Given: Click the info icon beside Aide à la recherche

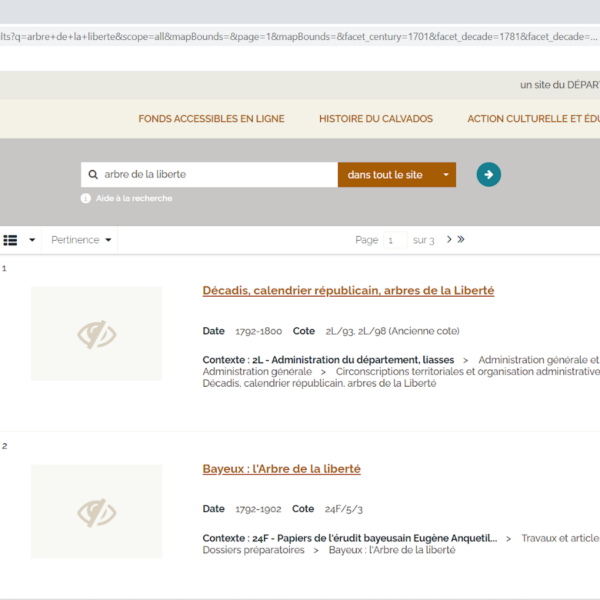Looking at the screenshot, I should click(86, 198).
